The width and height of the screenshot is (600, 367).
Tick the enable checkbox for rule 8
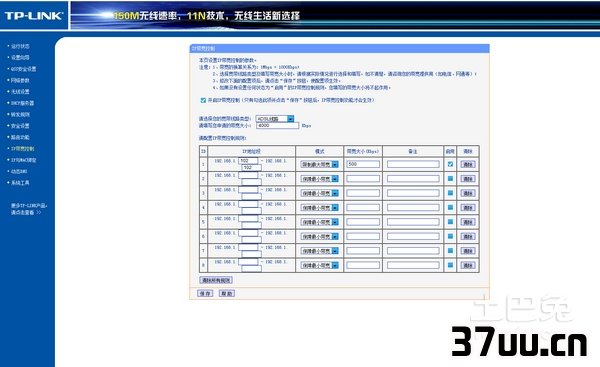[450, 265]
